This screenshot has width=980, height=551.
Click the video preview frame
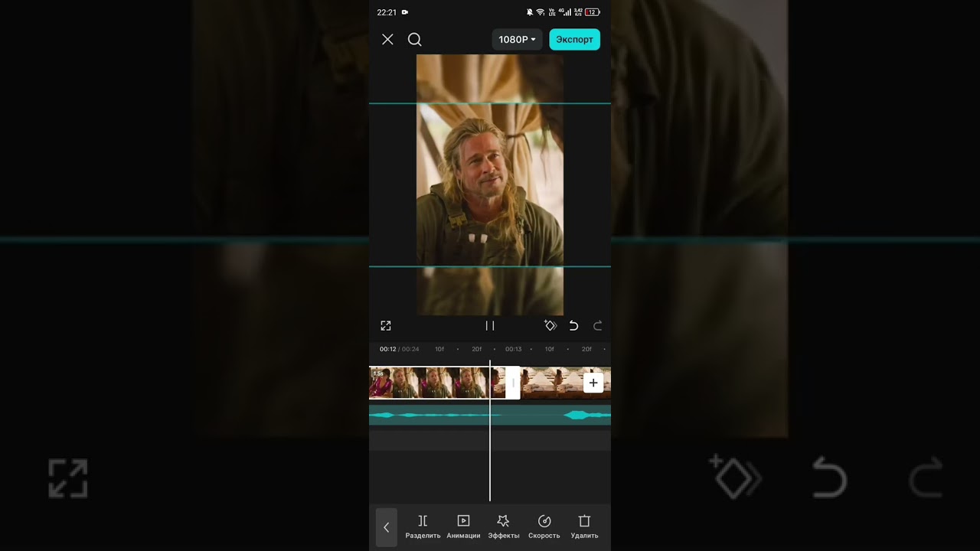point(490,184)
